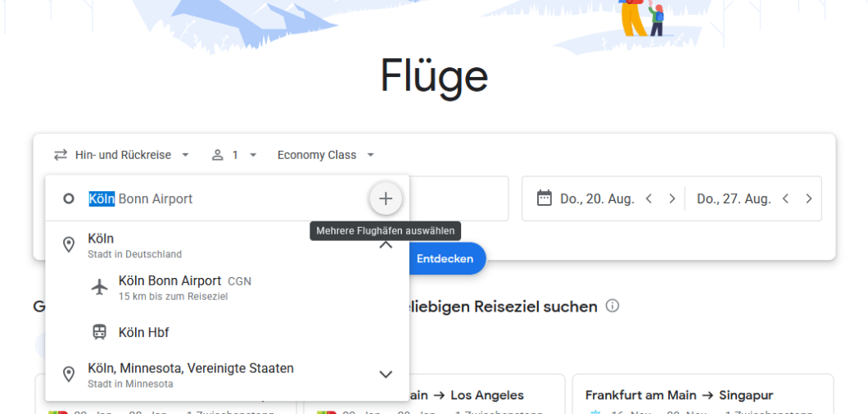Collapse the Köln city airport list
This screenshot has height=414, width=868.
(386, 244)
